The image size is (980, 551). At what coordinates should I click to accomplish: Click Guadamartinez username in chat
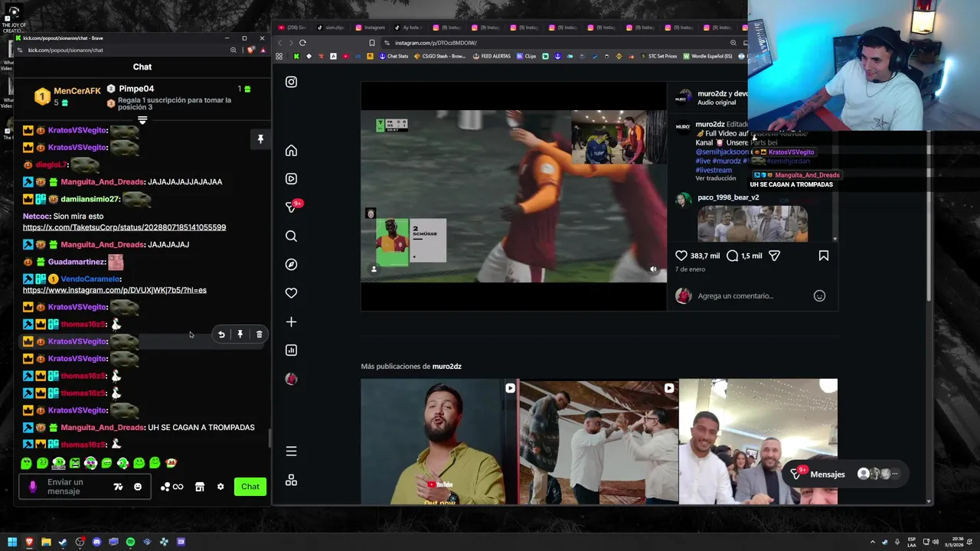(x=77, y=262)
